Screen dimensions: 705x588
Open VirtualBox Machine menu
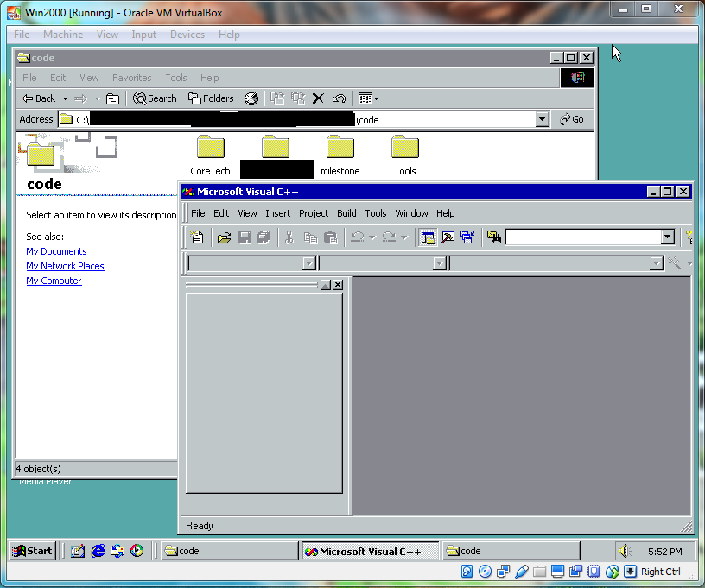click(63, 35)
